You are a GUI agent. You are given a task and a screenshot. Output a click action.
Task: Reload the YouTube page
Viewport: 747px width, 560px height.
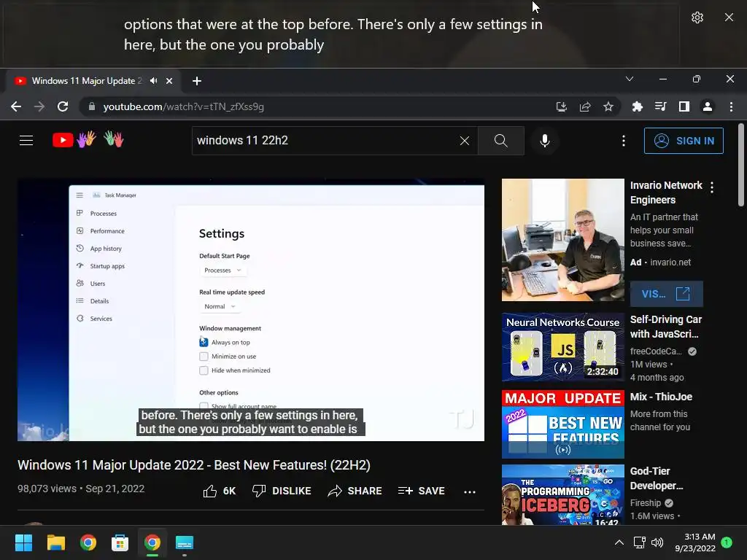point(63,106)
